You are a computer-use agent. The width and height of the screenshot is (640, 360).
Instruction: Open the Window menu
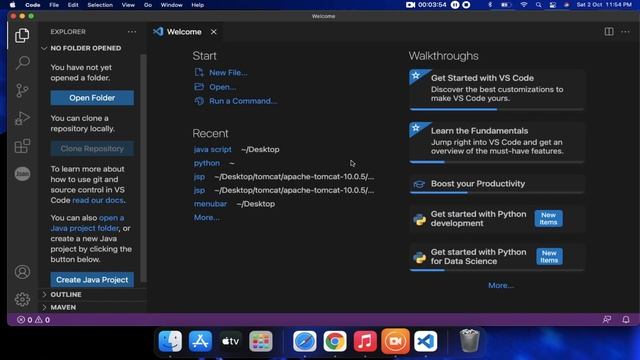click(x=171, y=5)
